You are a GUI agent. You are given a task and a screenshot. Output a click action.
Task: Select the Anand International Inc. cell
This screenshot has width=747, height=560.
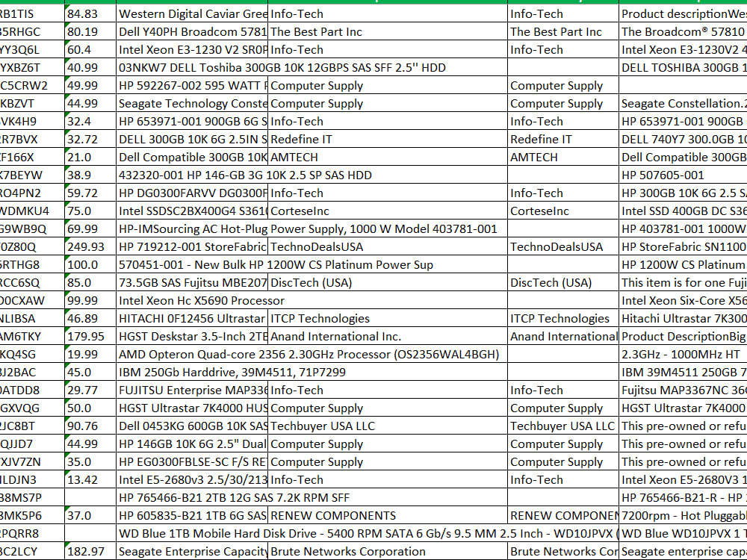[388, 336]
